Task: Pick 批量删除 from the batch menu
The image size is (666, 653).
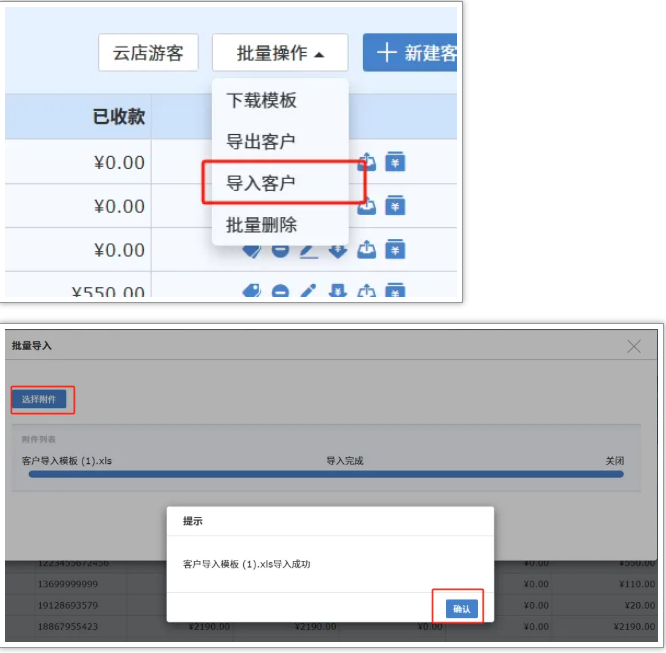Action: pos(261,225)
